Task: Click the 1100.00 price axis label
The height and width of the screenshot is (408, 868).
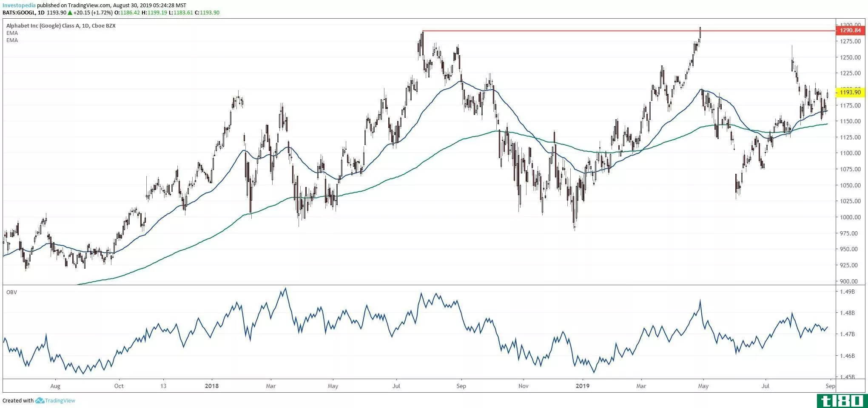Action: pyautogui.click(x=851, y=153)
